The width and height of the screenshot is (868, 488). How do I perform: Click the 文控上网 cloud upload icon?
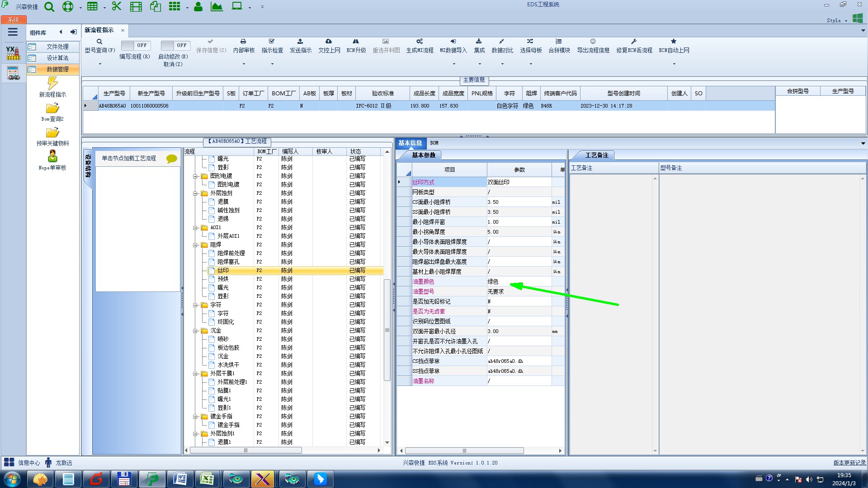(x=329, y=42)
